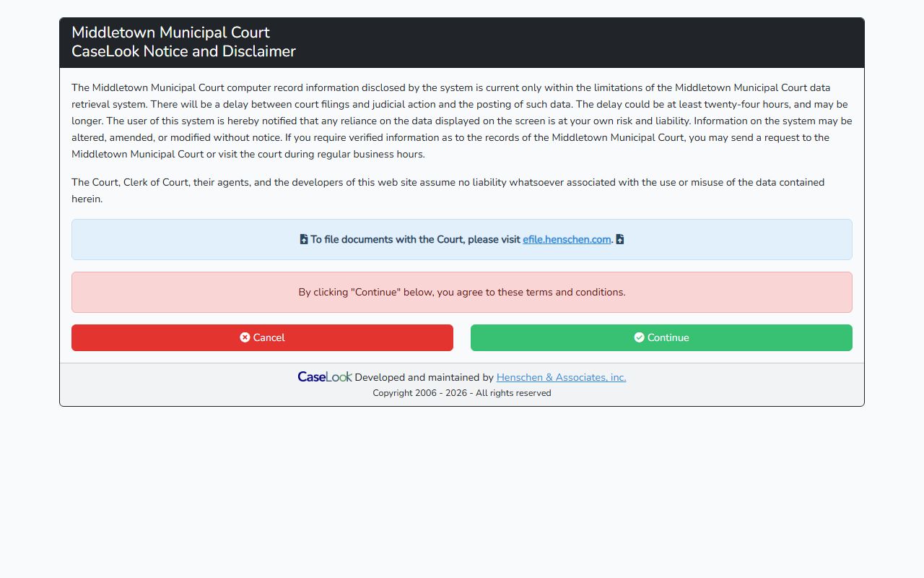Click 'To file documents with the Court' text

tap(415, 240)
